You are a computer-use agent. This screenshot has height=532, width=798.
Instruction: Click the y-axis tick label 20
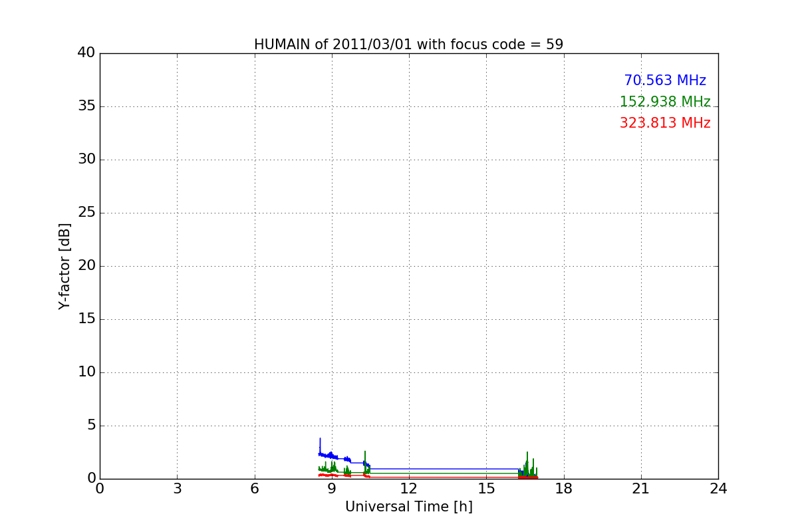[x=86, y=266]
